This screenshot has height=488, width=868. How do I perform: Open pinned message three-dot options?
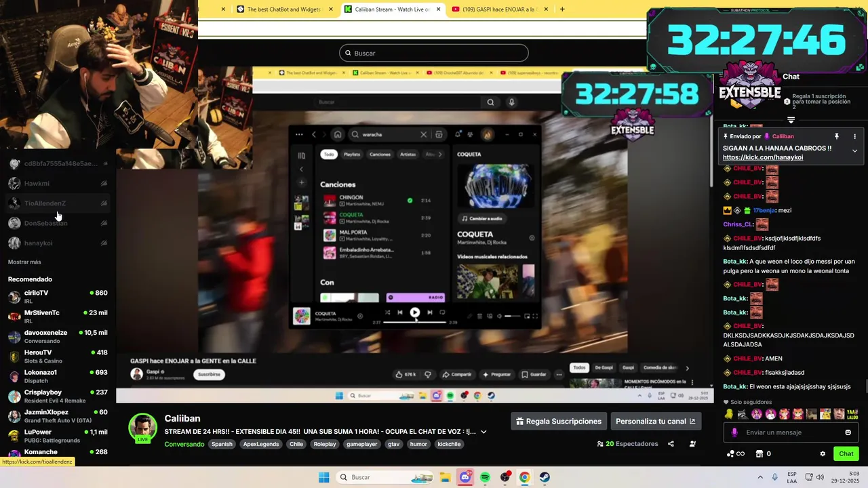854,136
